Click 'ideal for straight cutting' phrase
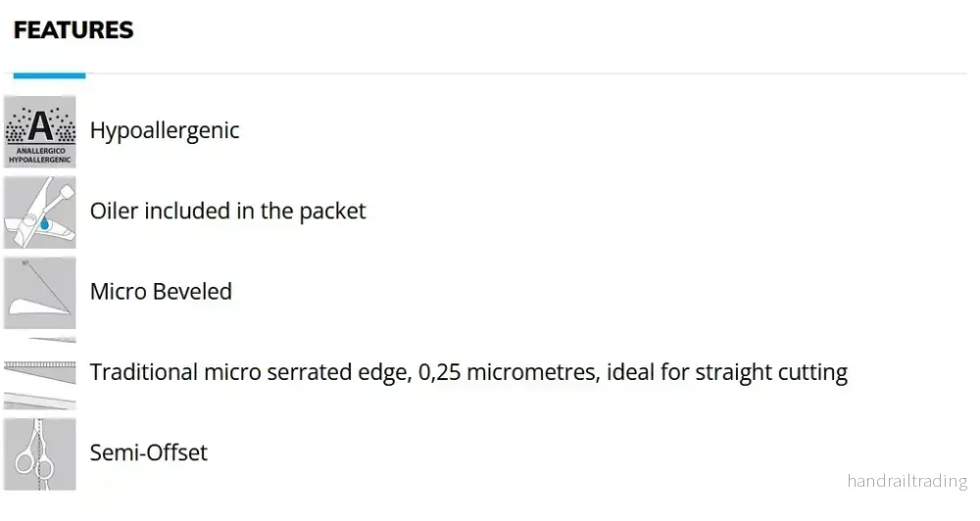Viewport: 980px width, 521px height. 727,372
